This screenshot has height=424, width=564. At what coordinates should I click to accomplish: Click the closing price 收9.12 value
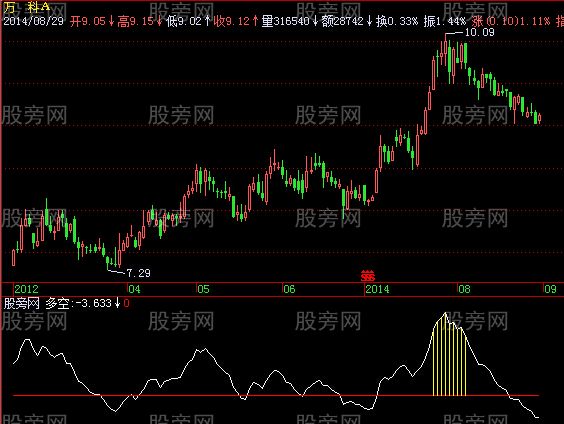click(x=231, y=21)
